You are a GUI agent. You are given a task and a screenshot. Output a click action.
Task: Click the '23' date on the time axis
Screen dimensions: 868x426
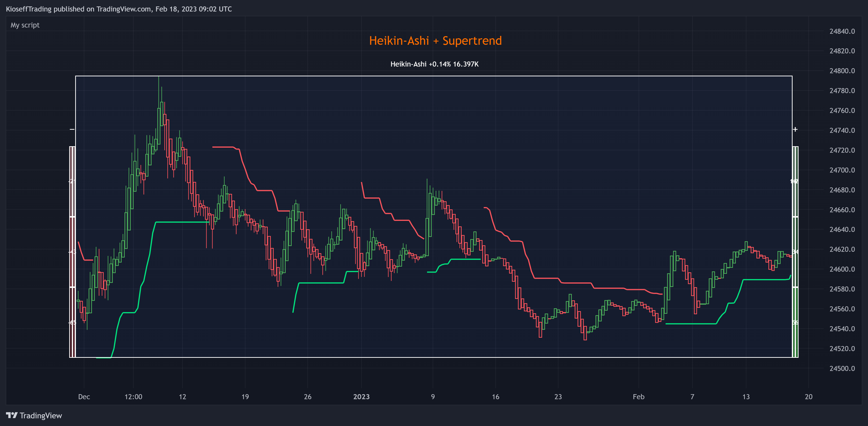coord(558,397)
